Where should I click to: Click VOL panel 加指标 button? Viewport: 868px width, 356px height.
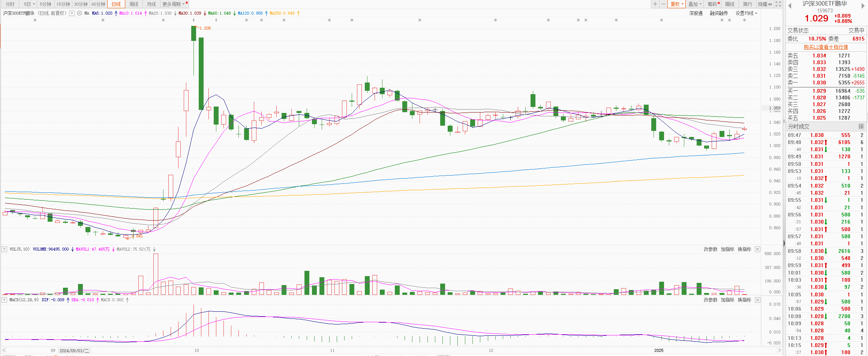point(727,249)
